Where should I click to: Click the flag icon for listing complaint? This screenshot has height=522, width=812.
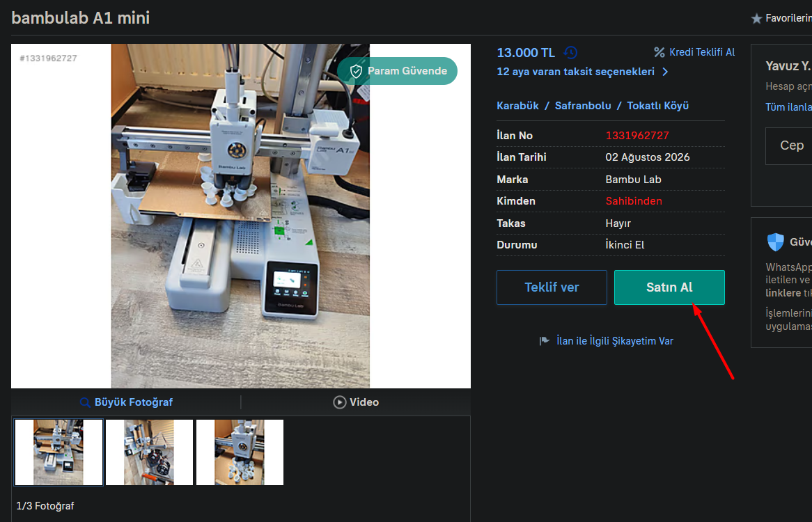[x=545, y=341]
